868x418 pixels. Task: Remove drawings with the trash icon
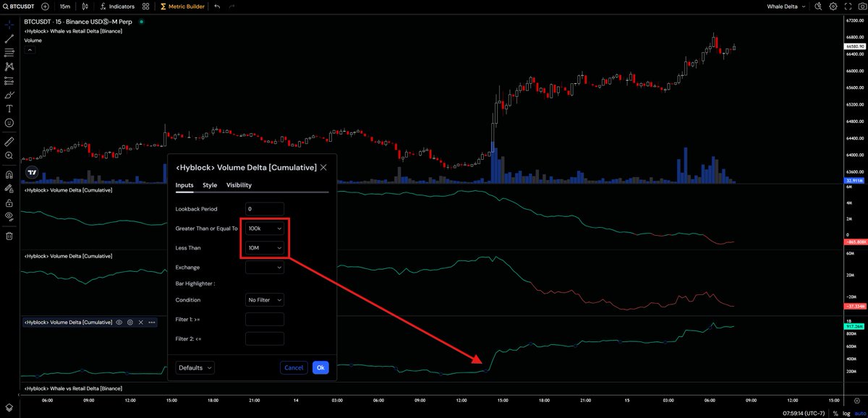pos(9,235)
